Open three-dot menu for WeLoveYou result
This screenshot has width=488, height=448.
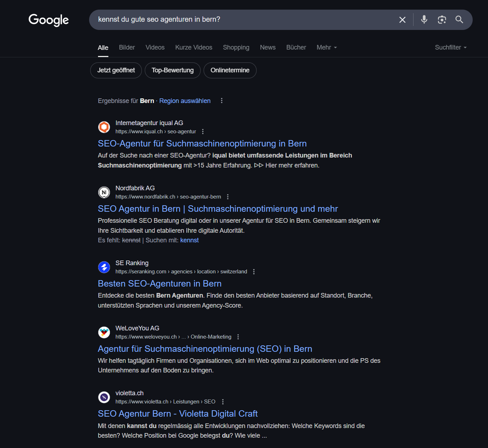(238, 337)
